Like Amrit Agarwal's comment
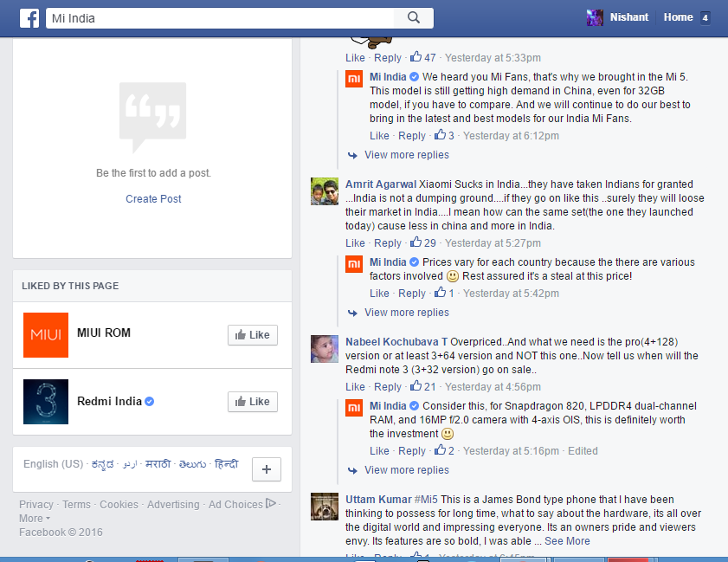728x562 pixels. [355, 243]
